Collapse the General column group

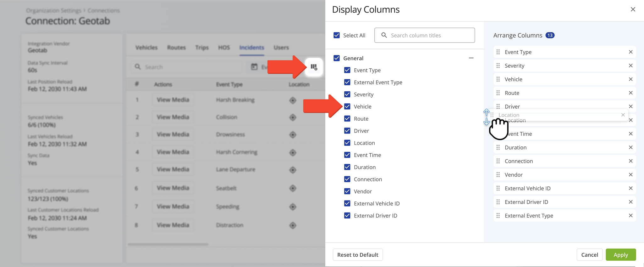(x=471, y=58)
